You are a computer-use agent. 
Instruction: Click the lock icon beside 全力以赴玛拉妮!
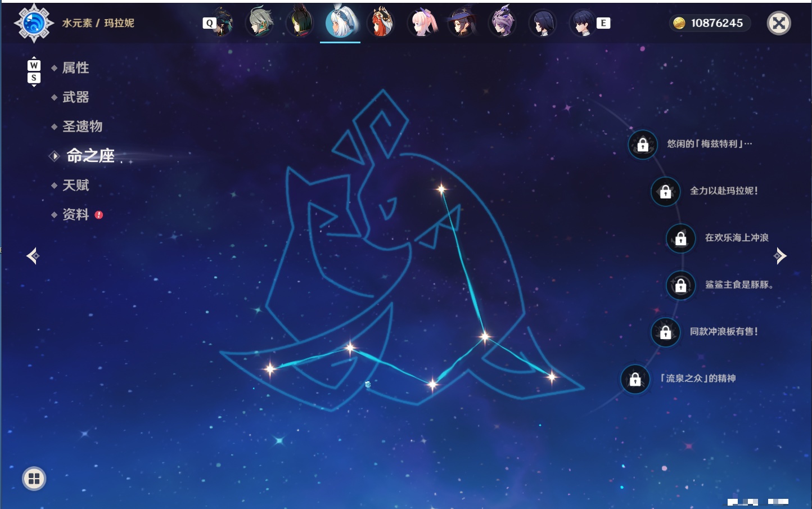665,191
